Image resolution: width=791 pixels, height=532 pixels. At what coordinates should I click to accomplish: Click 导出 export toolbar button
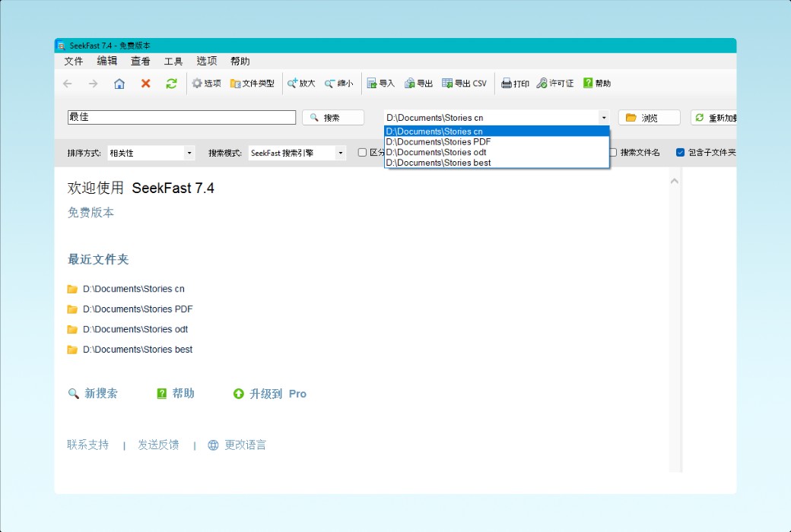pos(419,83)
